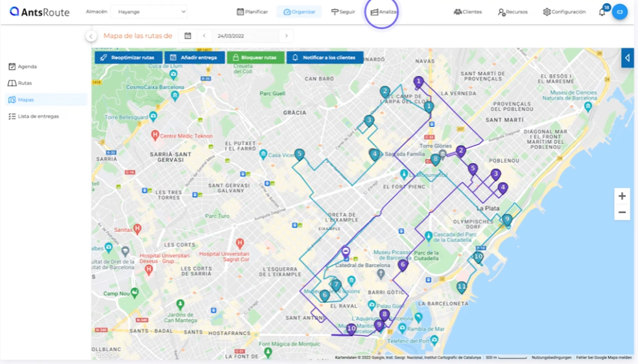Open the Recursos menu
638x364 pixels.
513,12
